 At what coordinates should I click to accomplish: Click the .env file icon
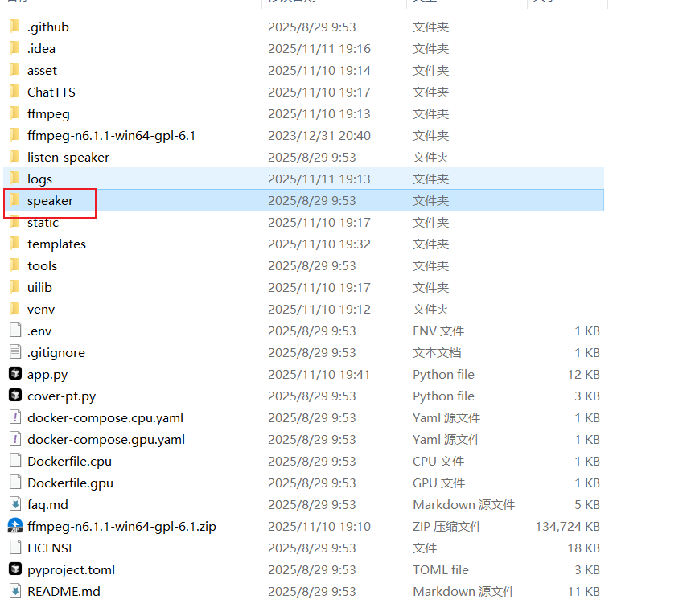pos(15,331)
